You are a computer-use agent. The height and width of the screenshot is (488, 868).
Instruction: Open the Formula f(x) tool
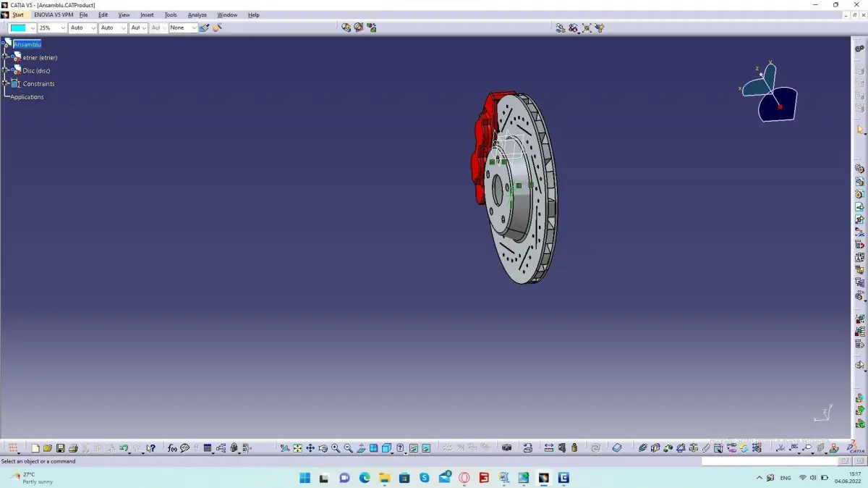click(172, 448)
